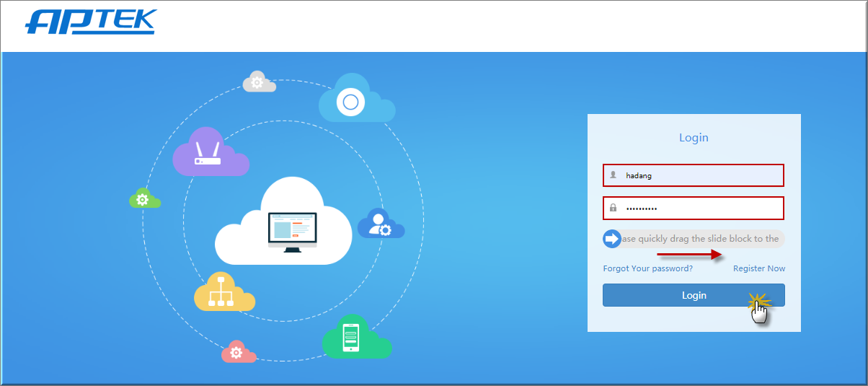Click the light blue circle cloud icon
Screen dimensions: 868x386
coord(357,97)
